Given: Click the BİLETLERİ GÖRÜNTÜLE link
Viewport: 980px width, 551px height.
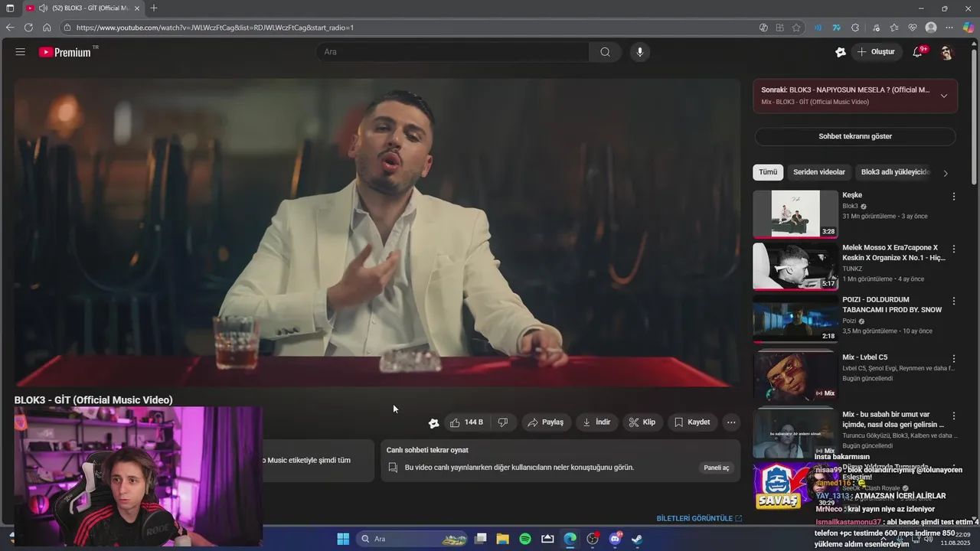Looking at the screenshot, I should 699,518.
